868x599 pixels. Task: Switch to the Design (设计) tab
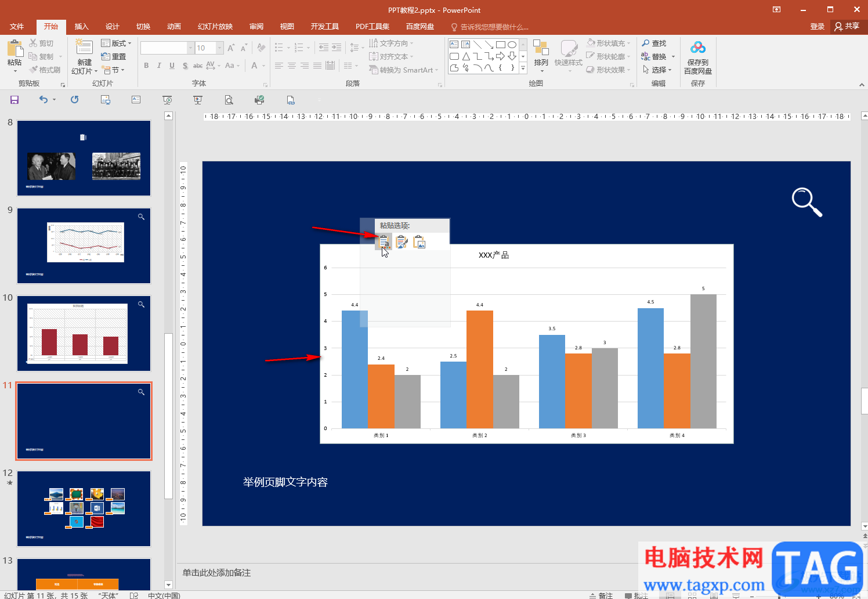(112, 27)
